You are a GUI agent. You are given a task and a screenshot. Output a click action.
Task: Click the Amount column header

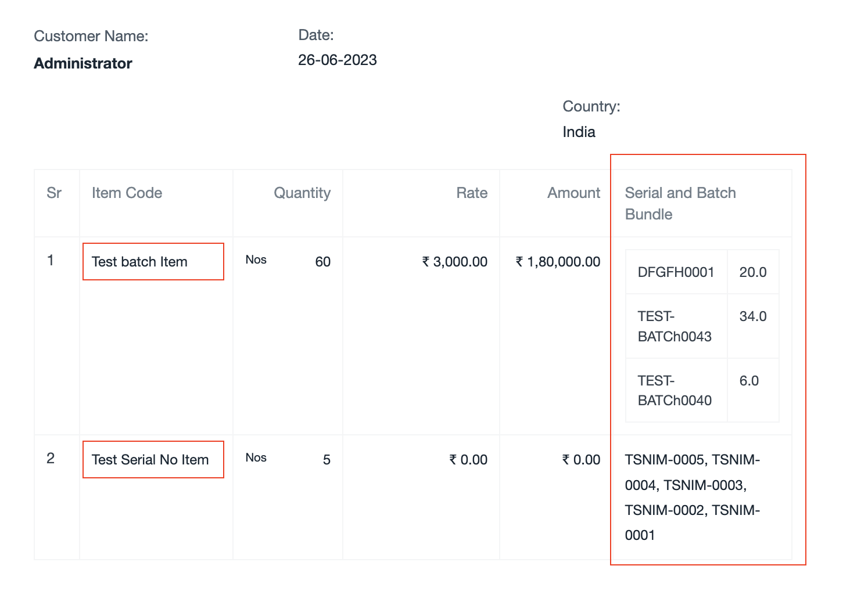[573, 193]
